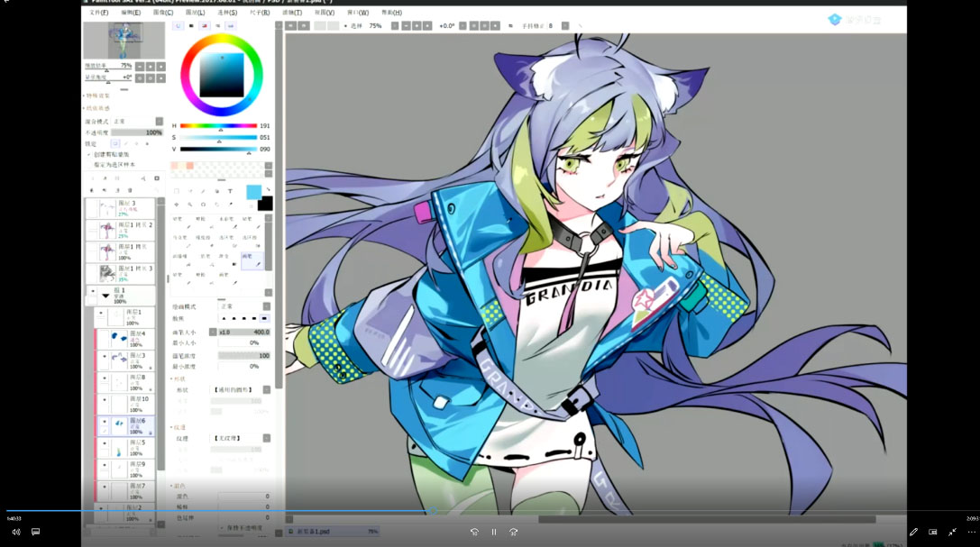Show the swatches panel icon

(231, 25)
